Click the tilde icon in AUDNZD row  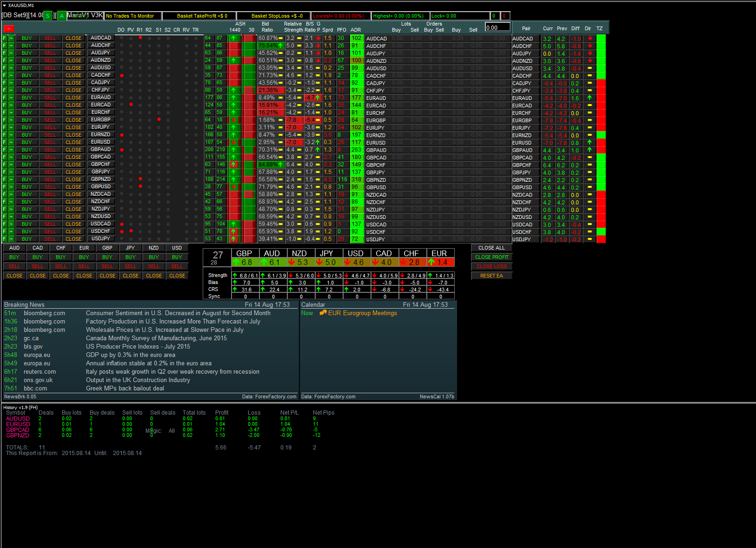click(11, 60)
